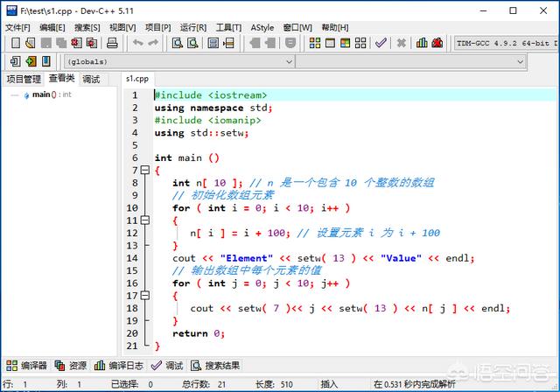This screenshot has width=560, height=392.
Task: Open the 运行[R] menu
Action: (193, 27)
